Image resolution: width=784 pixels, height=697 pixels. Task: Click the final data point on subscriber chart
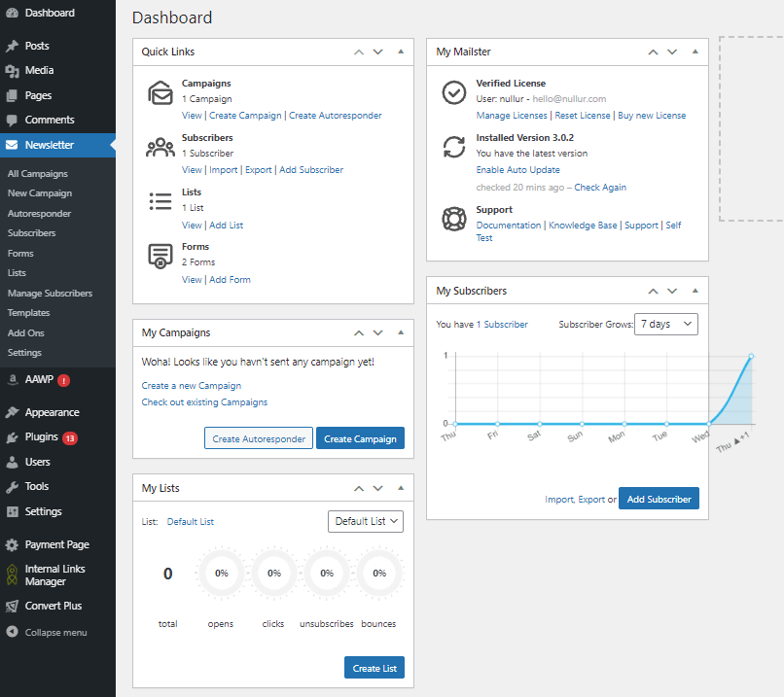750,356
